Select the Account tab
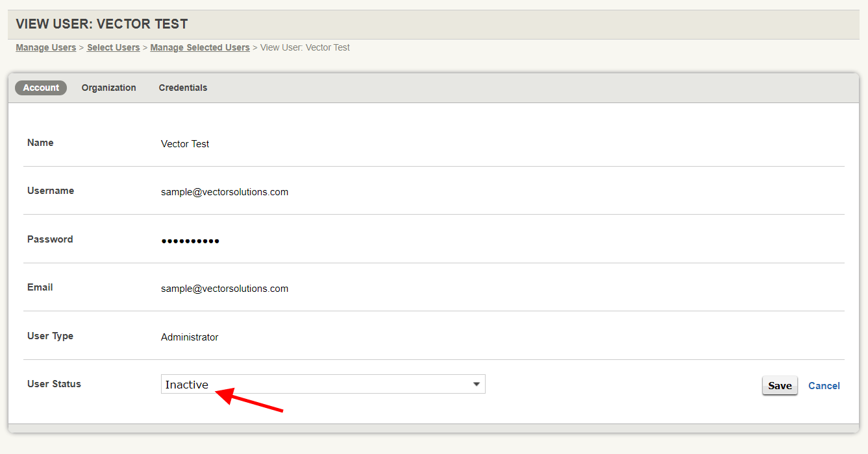Image resolution: width=868 pixels, height=454 pixels. (x=40, y=88)
